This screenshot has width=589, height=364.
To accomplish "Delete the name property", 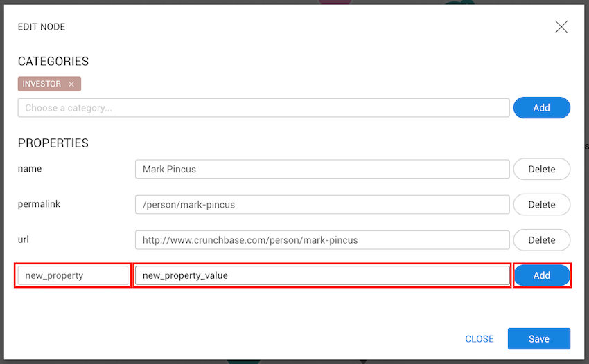I will (541, 169).
